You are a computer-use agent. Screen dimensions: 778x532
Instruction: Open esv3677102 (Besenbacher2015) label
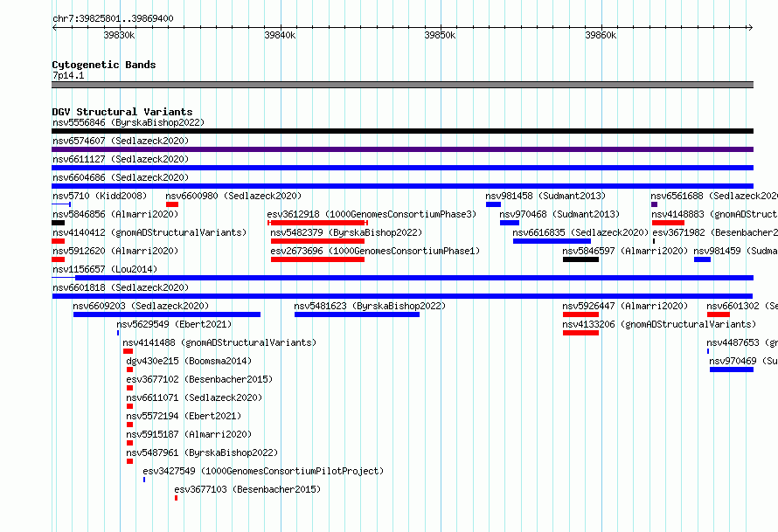[199, 379]
